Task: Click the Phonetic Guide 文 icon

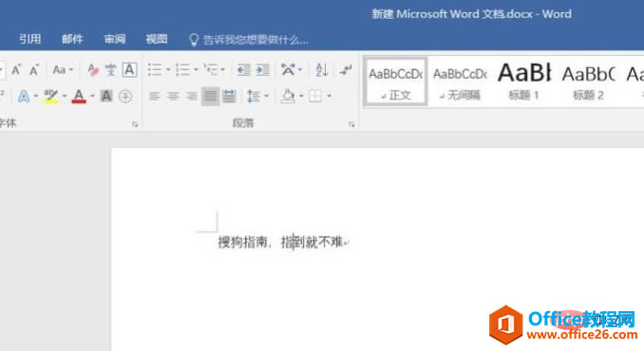Action: coord(110,70)
